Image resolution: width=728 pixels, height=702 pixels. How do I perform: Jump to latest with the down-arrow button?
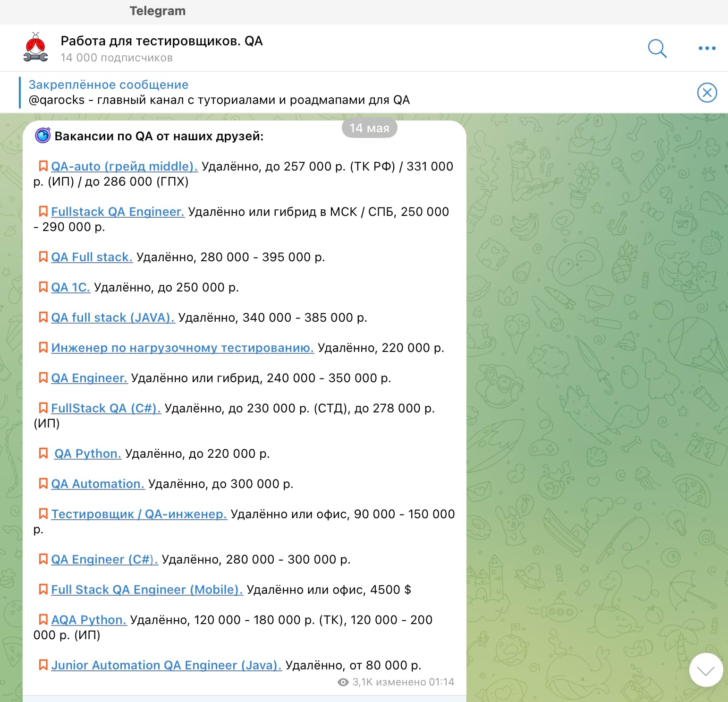point(706,670)
